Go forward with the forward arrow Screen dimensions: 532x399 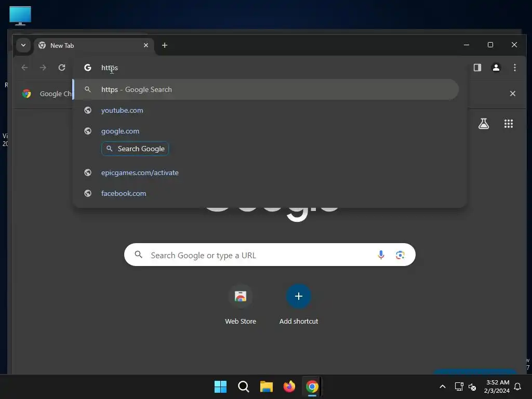coord(43,68)
